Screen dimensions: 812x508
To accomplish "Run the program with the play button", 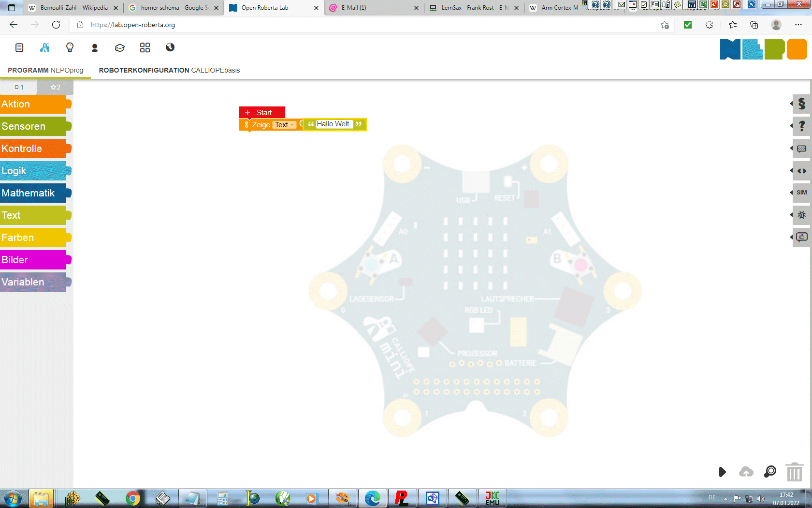I will pos(722,472).
